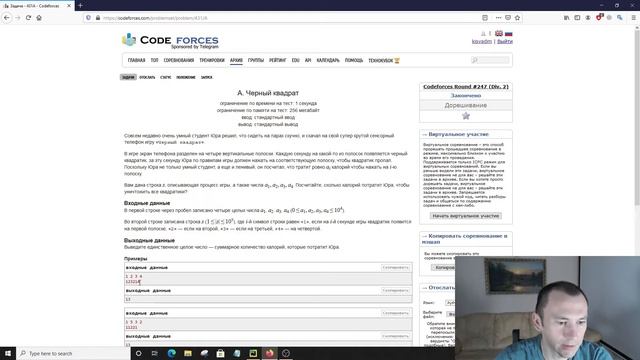Open the Firefox account icon
The width and height of the screenshot is (640, 360).
pyautogui.click(x=588, y=18)
